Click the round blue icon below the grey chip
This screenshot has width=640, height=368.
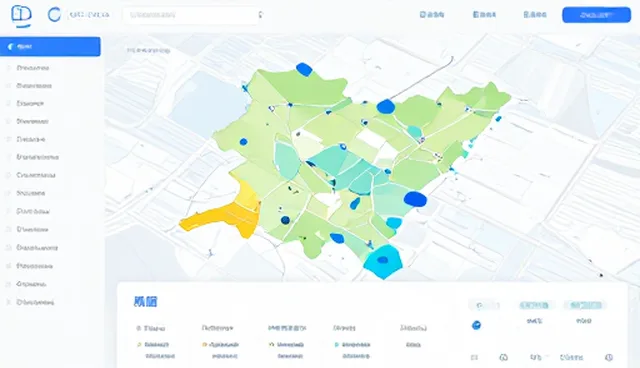click(476, 325)
